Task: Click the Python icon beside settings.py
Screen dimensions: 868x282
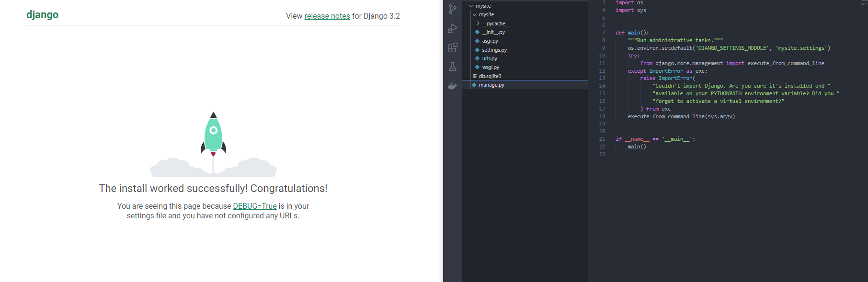Action: click(477, 50)
